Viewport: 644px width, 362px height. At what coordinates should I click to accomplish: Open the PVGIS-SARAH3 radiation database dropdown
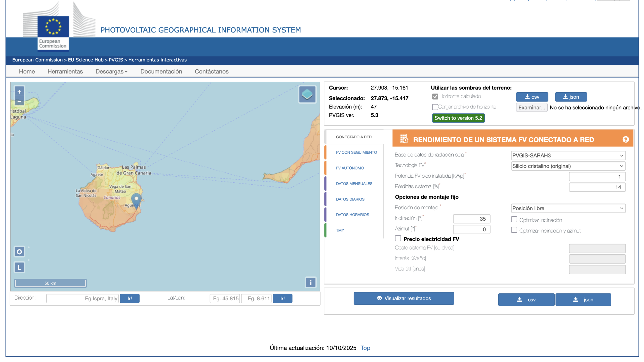click(568, 155)
